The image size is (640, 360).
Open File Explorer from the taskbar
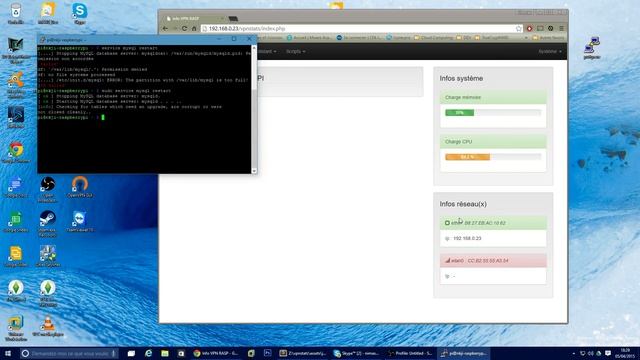coord(165,353)
